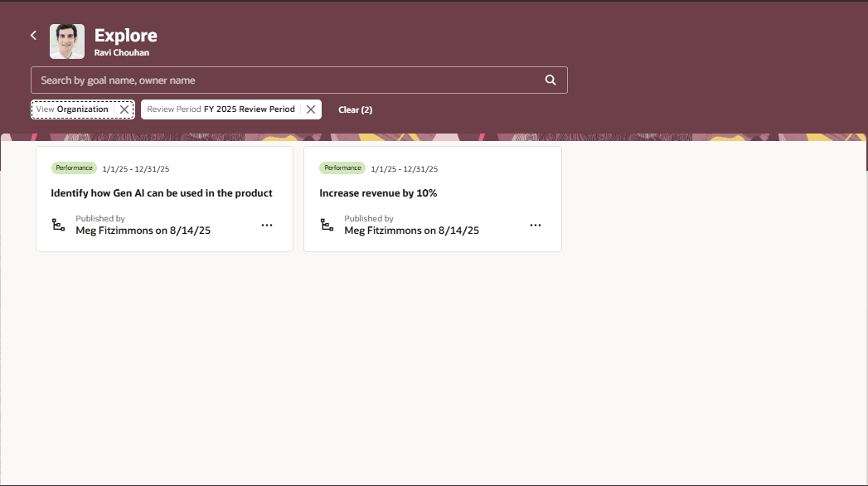Open the goal Identify how Gen AI can be used
The width and height of the screenshot is (868, 486).
[x=163, y=192]
